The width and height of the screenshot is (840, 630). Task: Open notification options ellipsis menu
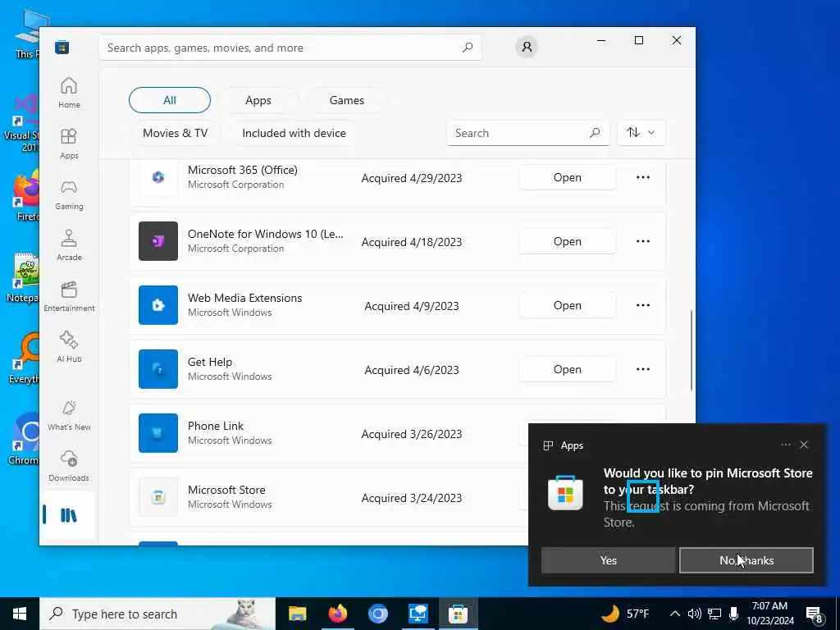coord(785,445)
